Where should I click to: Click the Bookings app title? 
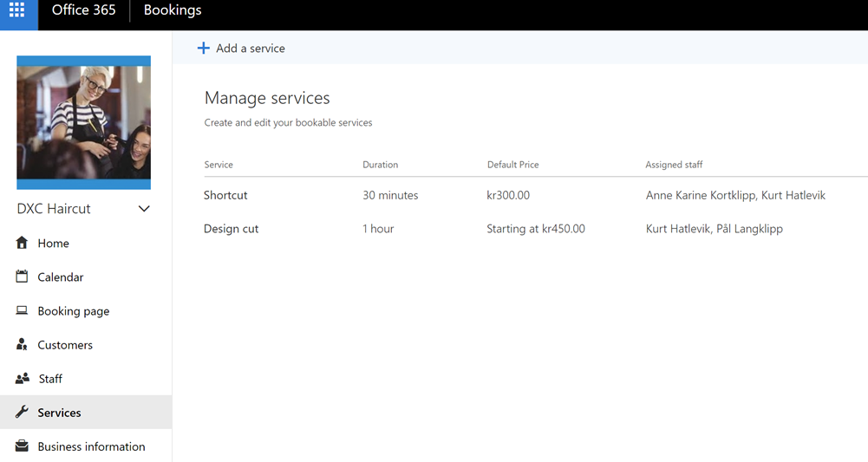click(172, 10)
